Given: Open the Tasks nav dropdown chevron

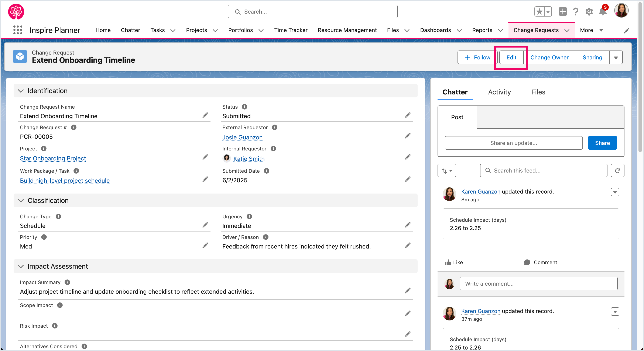Looking at the screenshot, I should click(173, 31).
